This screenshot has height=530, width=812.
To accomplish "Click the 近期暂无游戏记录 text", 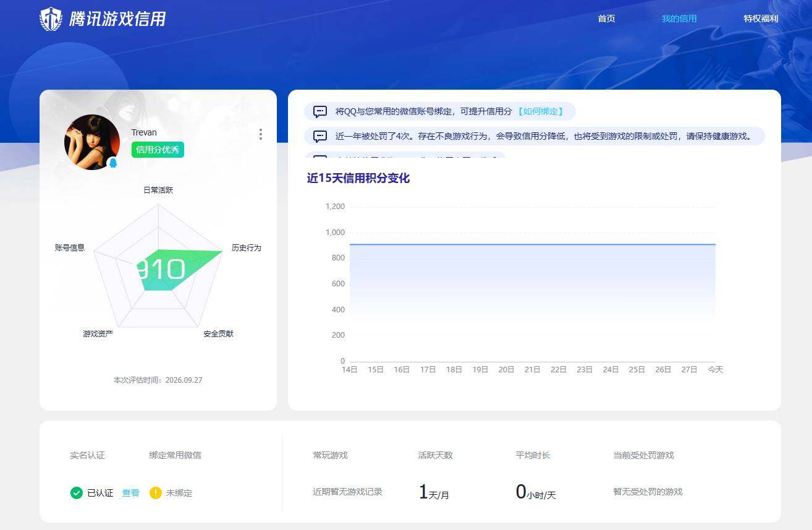I will pos(347,492).
